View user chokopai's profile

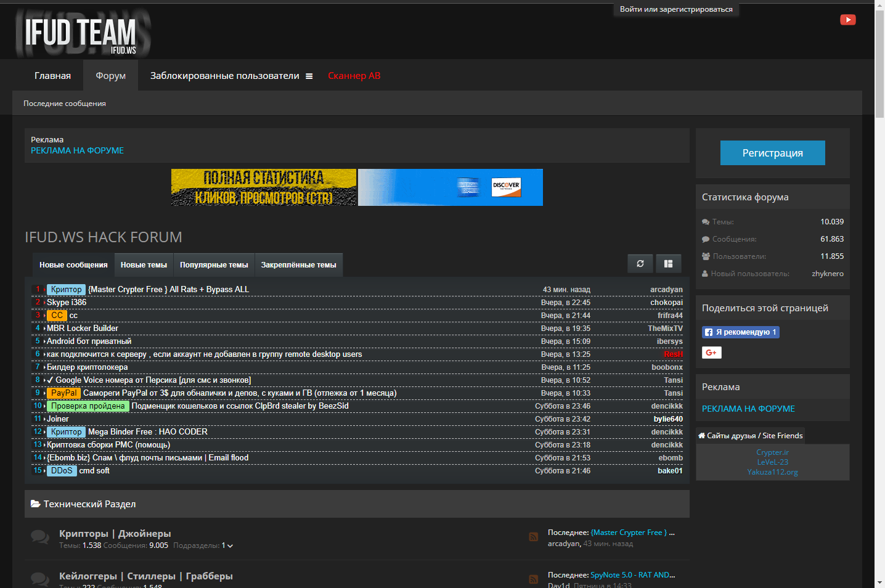click(x=666, y=303)
